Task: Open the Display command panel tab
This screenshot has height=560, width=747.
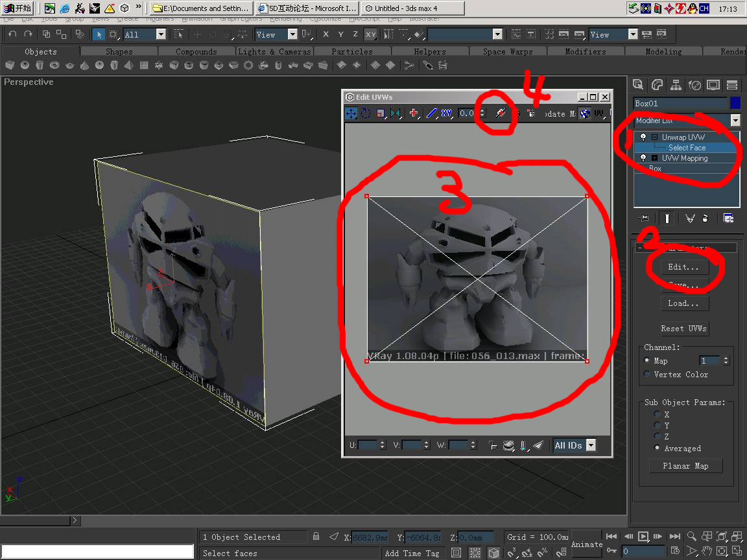Action: 713,85
